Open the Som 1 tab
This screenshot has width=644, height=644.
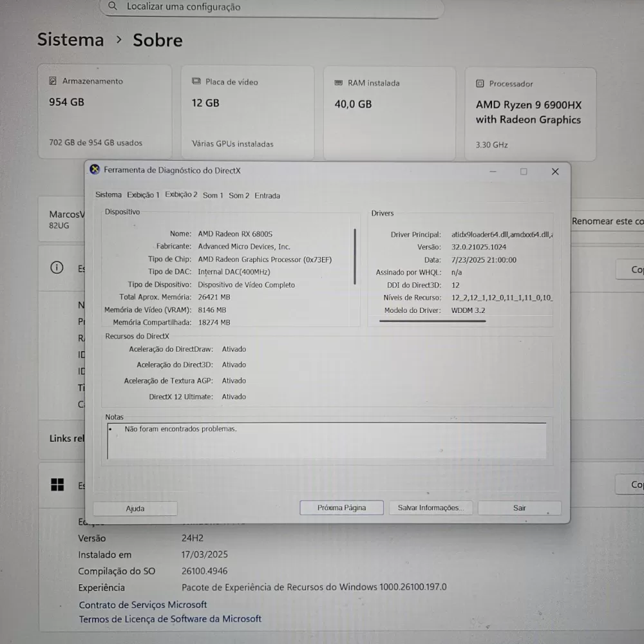213,196
